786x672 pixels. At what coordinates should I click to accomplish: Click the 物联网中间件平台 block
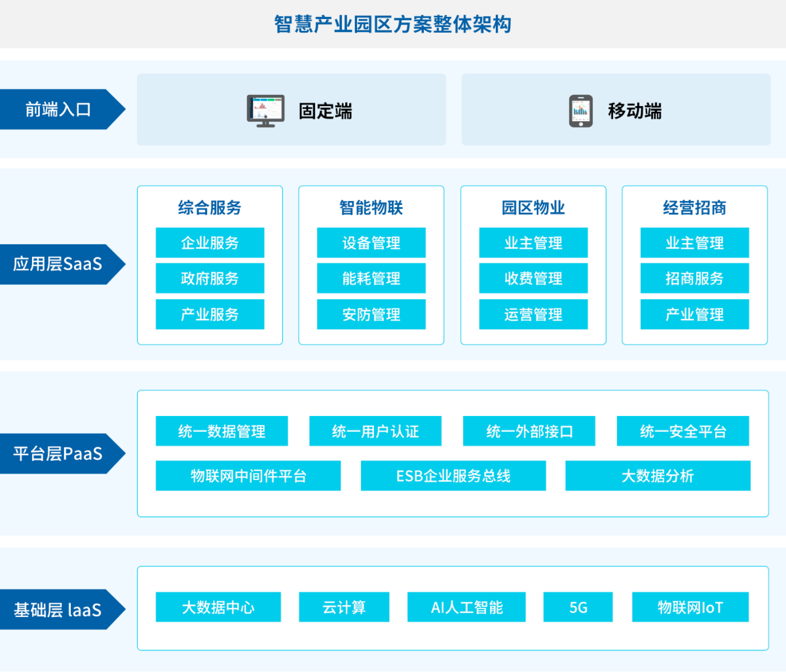[x=248, y=476]
